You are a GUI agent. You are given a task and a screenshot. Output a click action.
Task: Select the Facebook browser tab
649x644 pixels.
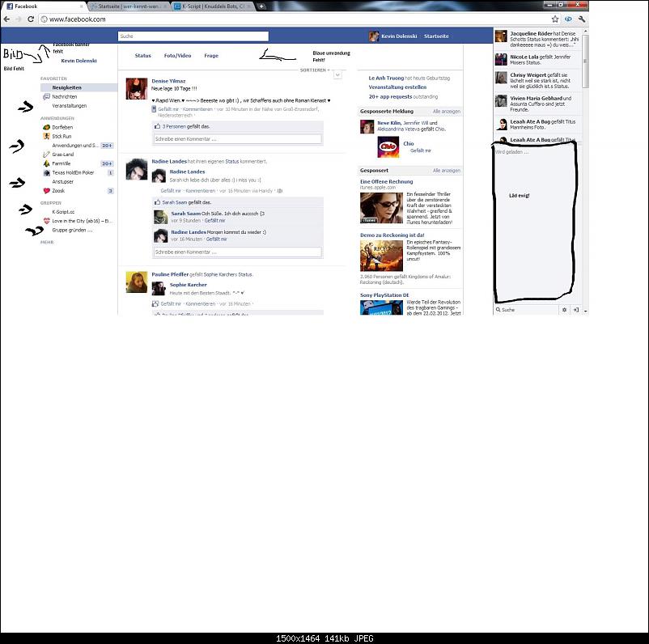point(44,6)
